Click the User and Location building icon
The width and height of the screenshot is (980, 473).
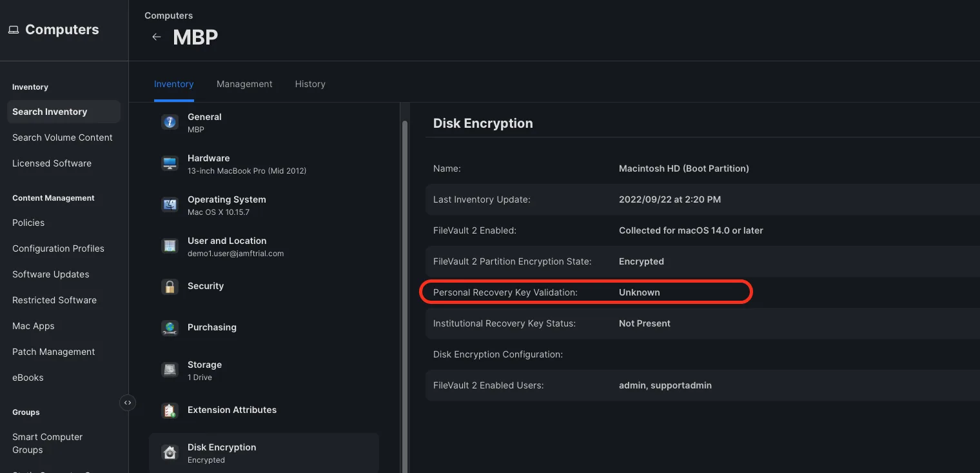[170, 246]
